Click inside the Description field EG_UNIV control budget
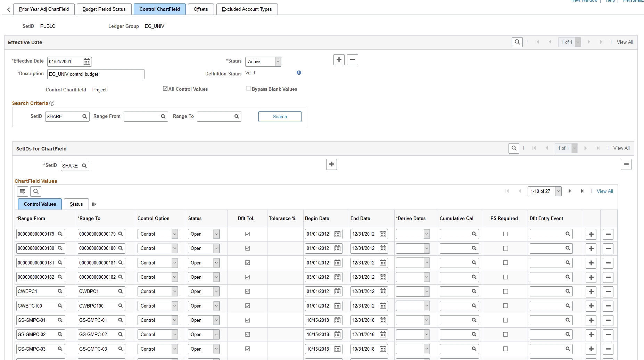 tap(96, 74)
